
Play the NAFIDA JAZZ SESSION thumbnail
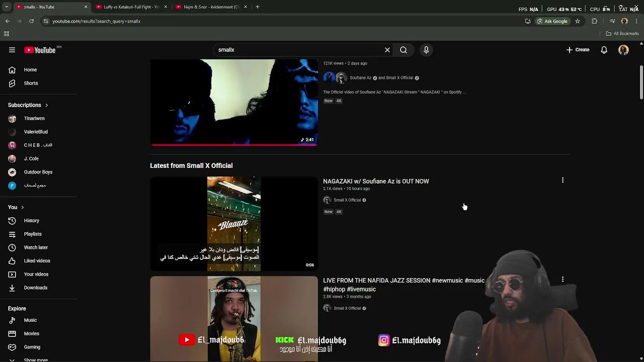click(x=234, y=319)
